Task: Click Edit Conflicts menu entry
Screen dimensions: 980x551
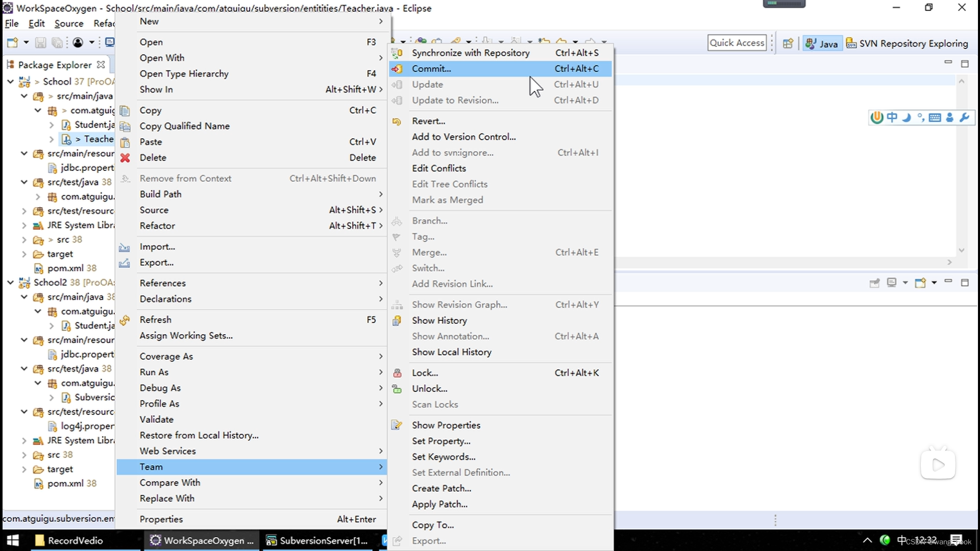Action: (x=500, y=168)
